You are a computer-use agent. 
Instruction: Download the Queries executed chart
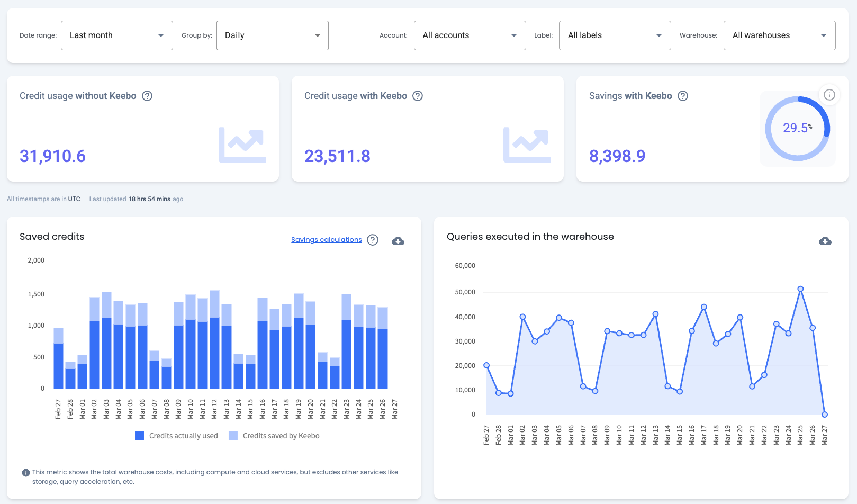tap(825, 241)
